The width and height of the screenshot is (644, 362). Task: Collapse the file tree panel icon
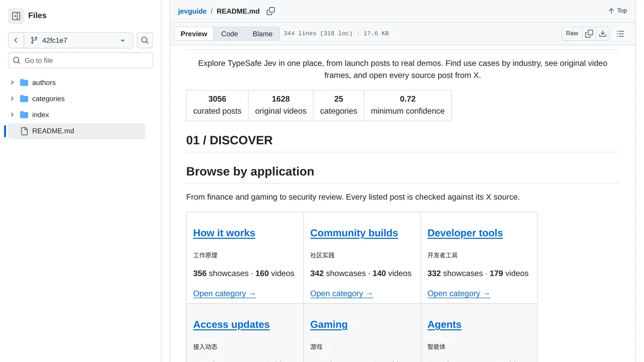point(16,16)
